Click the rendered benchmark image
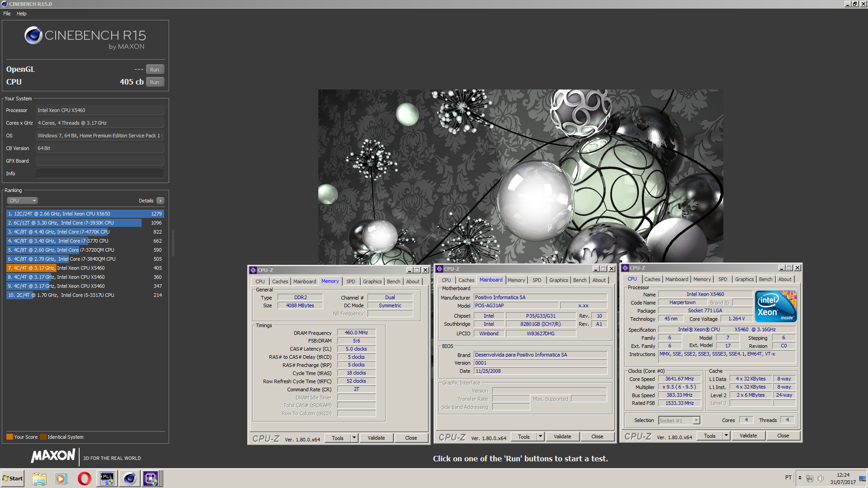 click(520, 176)
